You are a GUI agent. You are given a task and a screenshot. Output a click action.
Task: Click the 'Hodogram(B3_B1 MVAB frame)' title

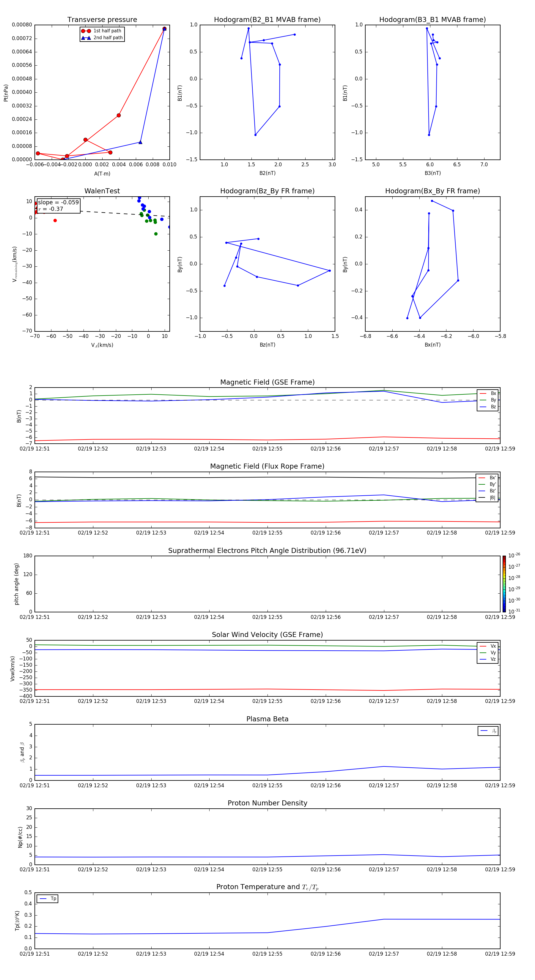point(432,20)
